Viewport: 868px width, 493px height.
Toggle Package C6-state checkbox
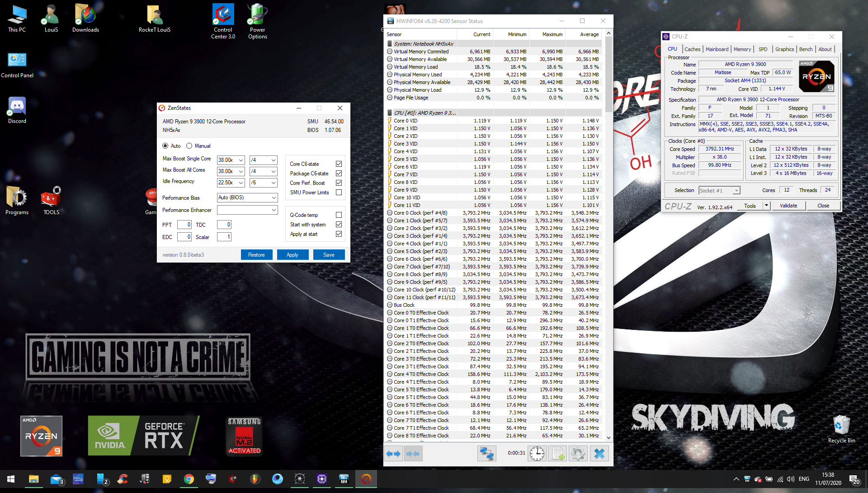[x=339, y=174]
